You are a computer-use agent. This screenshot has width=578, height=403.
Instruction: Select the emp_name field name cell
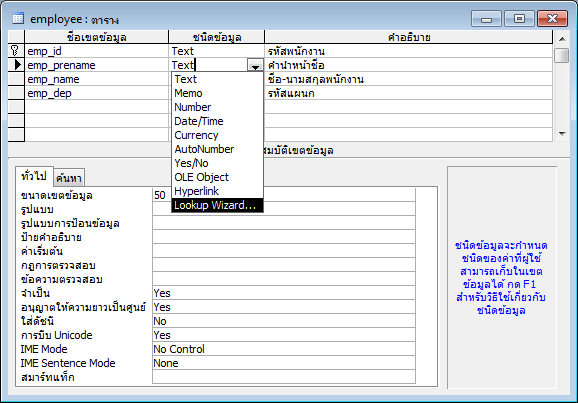coord(97,79)
